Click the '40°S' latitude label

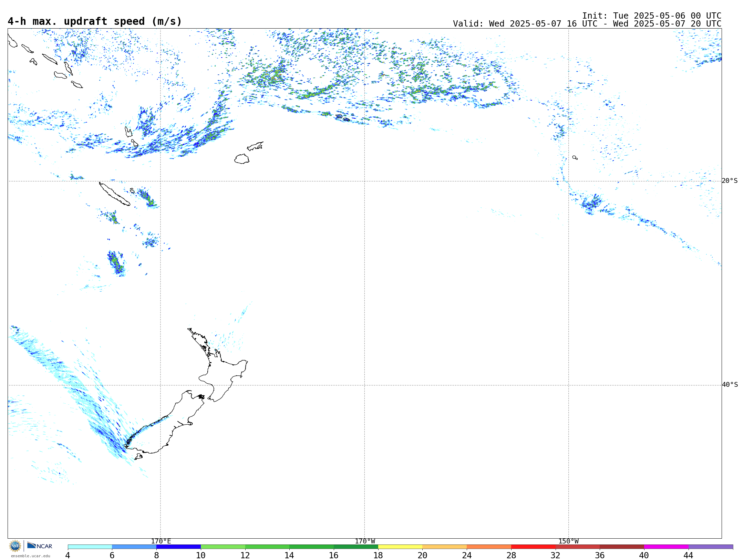tap(730, 385)
